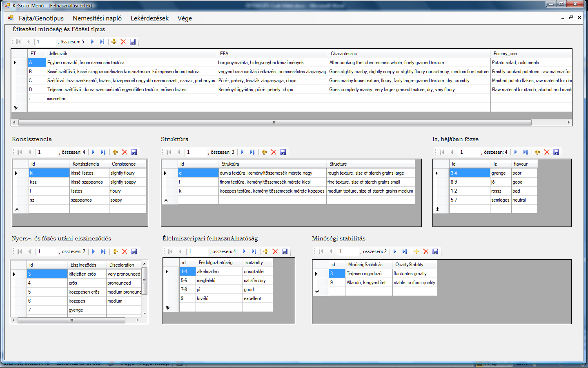Select the 'kifejetten erős' cell
This screenshot has height=368, width=588.
click(87, 274)
